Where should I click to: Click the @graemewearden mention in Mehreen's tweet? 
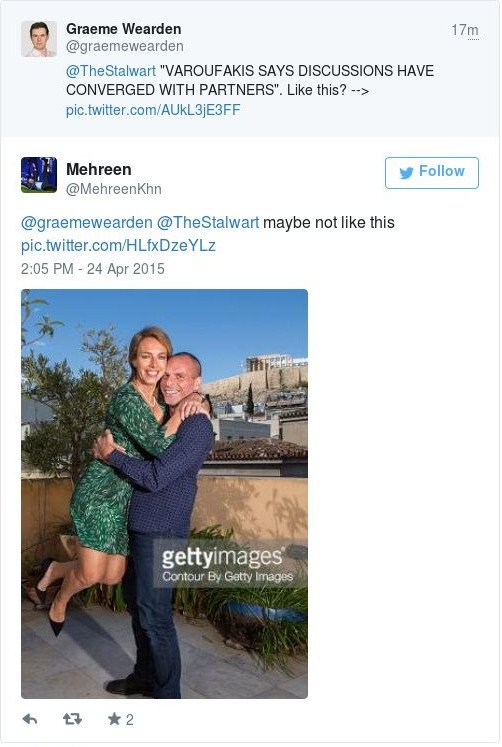tap(87, 222)
